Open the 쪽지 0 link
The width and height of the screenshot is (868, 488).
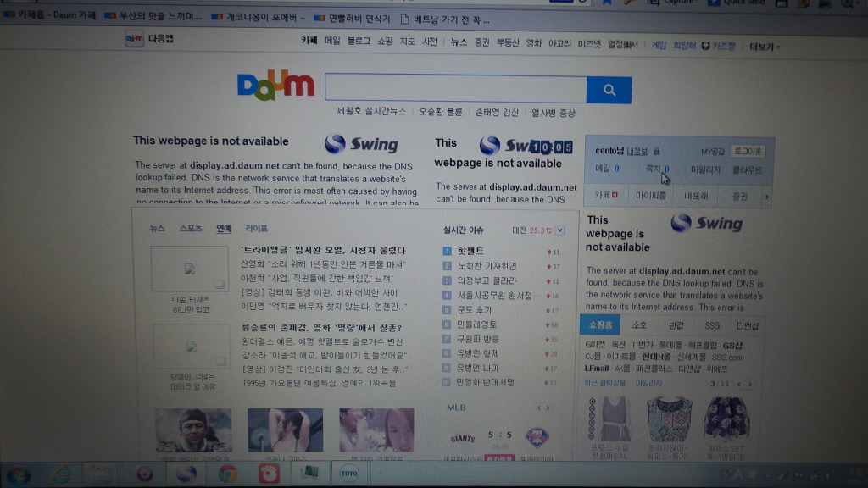[658, 169]
